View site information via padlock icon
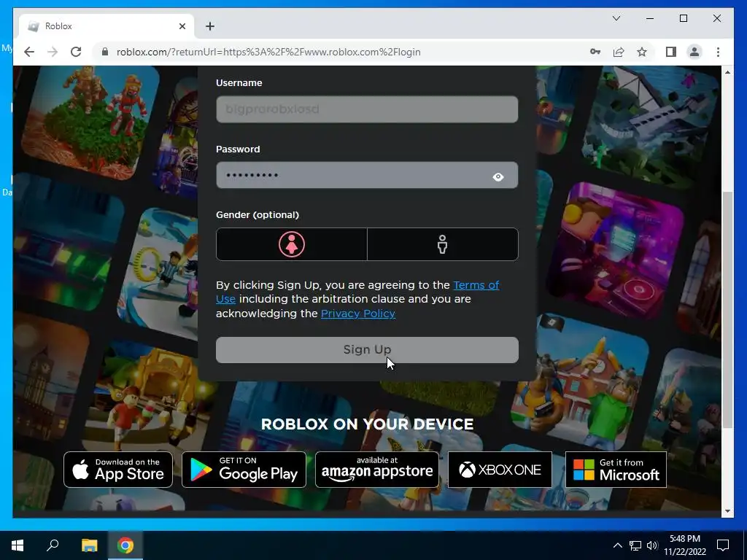747x560 pixels. point(105,52)
